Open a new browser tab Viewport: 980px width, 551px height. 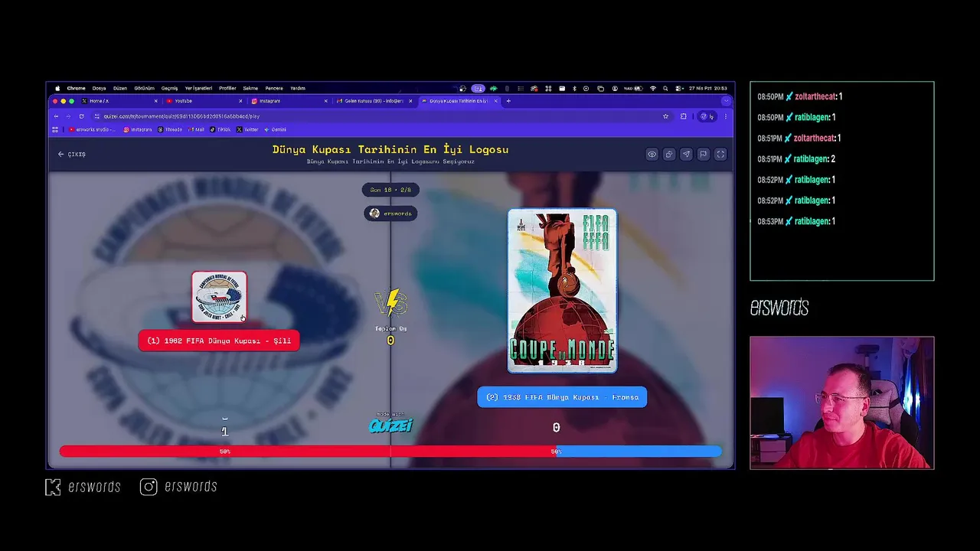(508, 101)
